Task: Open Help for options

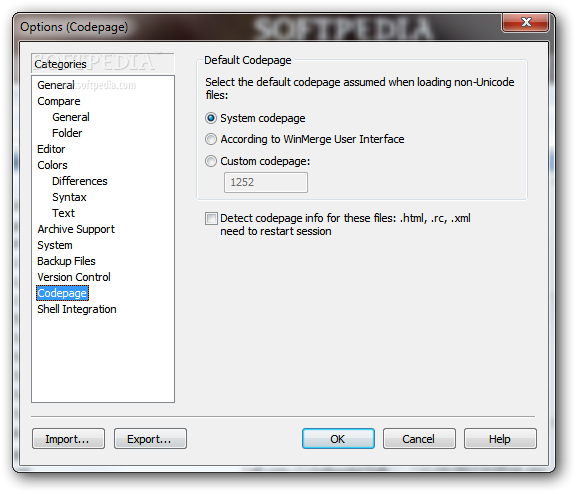Action: (x=500, y=439)
